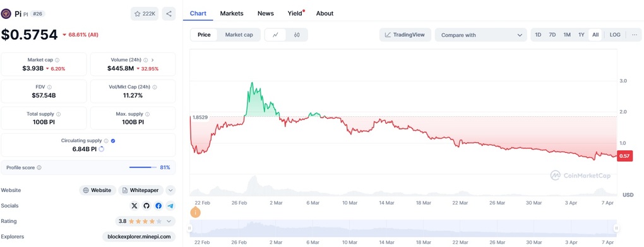The width and height of the screenshot is (644, 247).
Task: Click the right handle of range slider
Action: (x=616, y=228)
